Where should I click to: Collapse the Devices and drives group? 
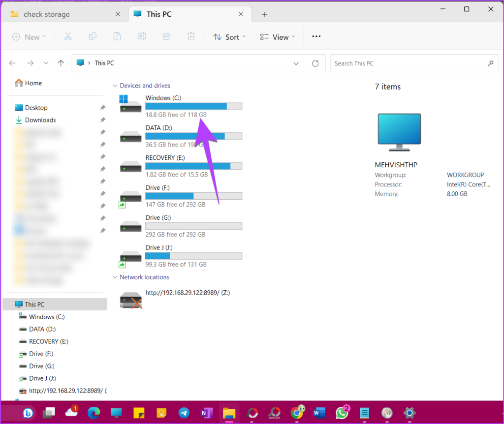[x=115, y=86]
